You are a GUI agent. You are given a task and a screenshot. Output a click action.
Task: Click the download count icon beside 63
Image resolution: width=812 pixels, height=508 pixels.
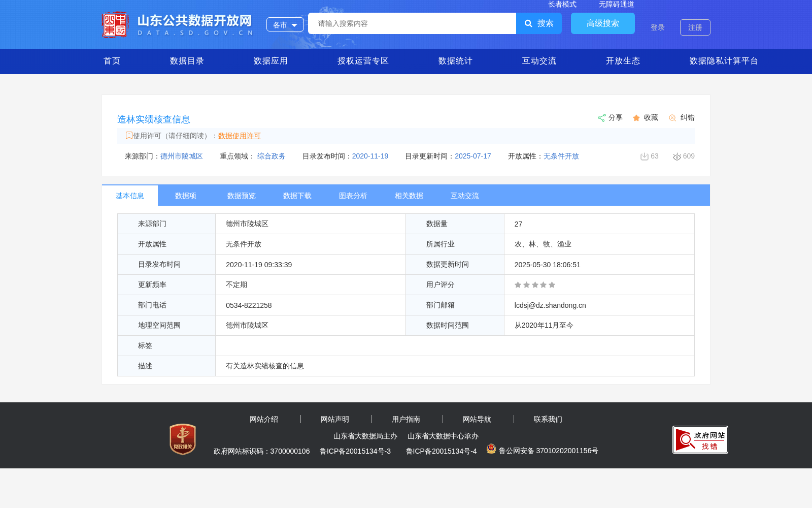tap(645, 156)
